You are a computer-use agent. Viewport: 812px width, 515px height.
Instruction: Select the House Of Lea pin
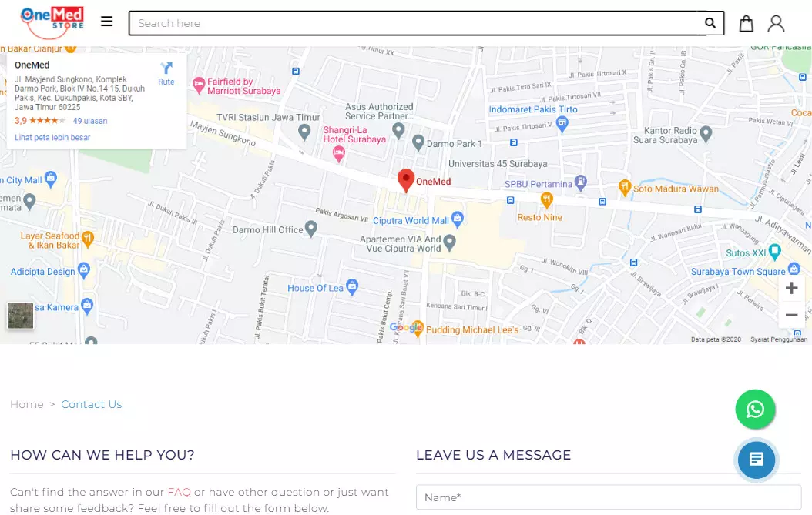click(352, 286)
